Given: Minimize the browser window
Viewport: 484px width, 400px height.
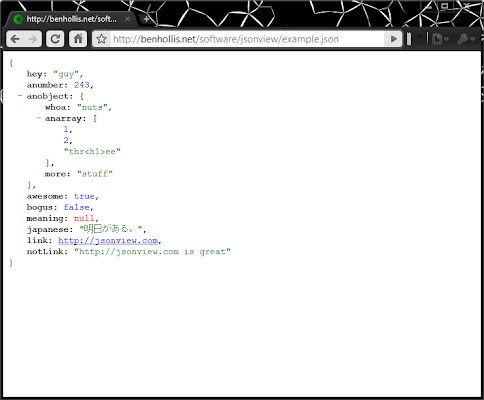Looking at the screenshot, I should [429, 6].
